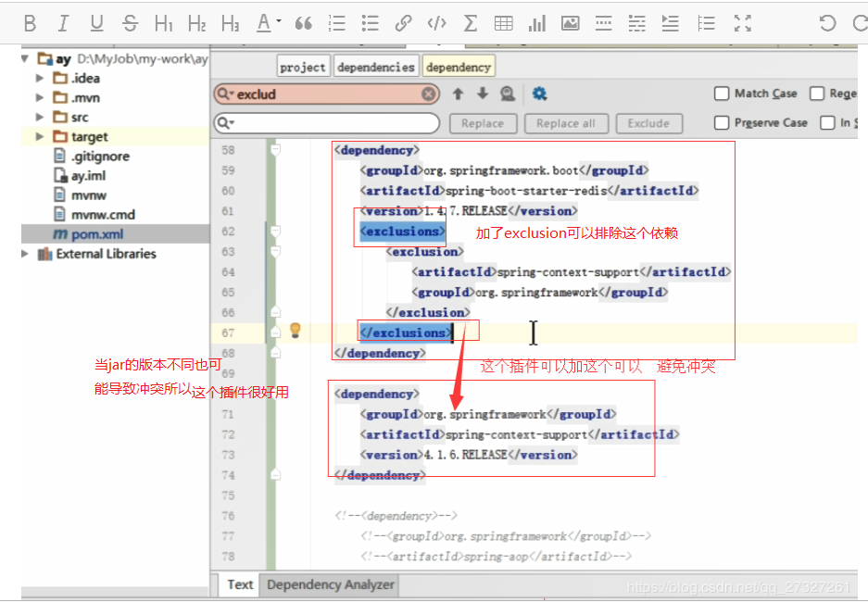Expand the .mvn folder
This screenshot has width=868, height=602.
click(39, 97)
